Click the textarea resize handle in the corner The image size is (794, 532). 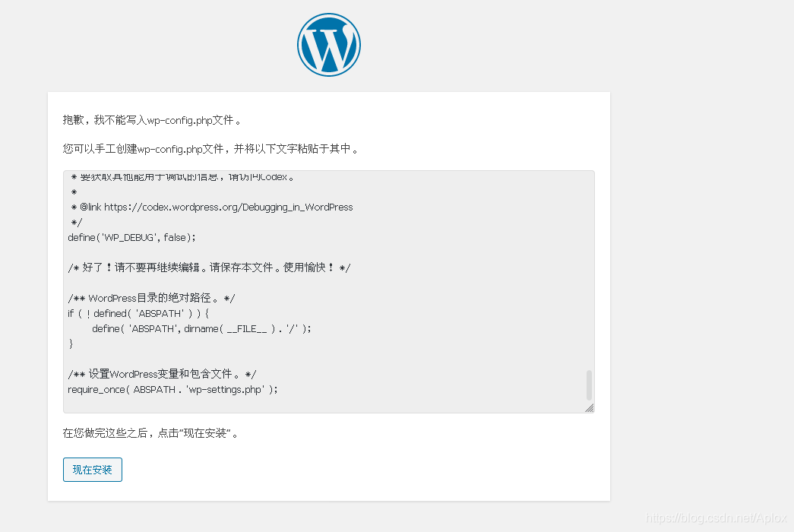coord(589,408)
